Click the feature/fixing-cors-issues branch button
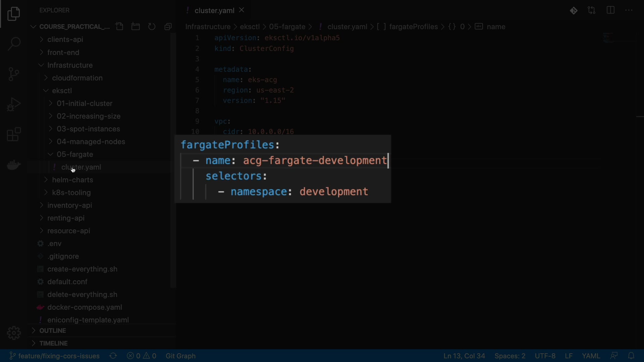The width and height of the screenshot is (644, 362). pyautogui.click(x=55, y=356)
